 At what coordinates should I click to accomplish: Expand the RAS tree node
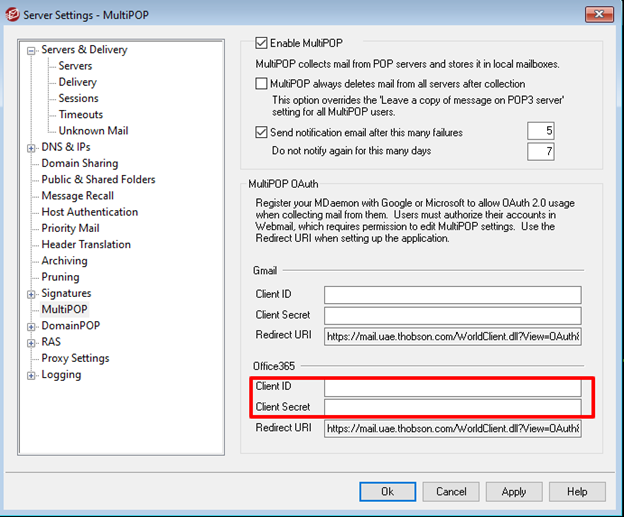(x=31, y=342)
